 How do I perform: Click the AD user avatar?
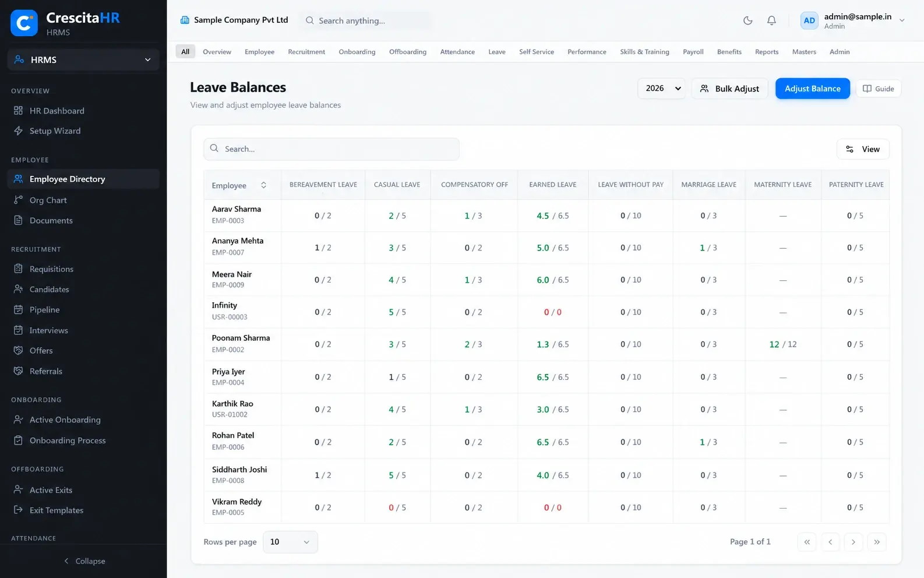click(x=809, y=20)
